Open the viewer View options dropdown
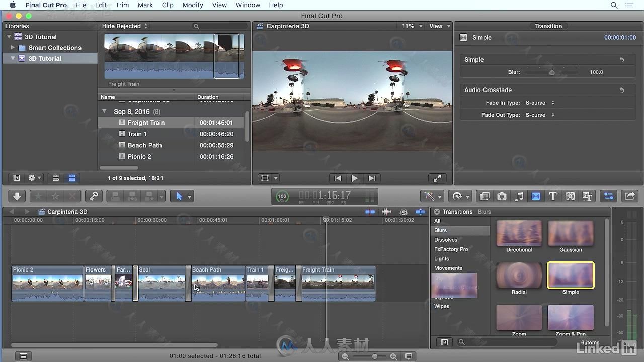 440,26
